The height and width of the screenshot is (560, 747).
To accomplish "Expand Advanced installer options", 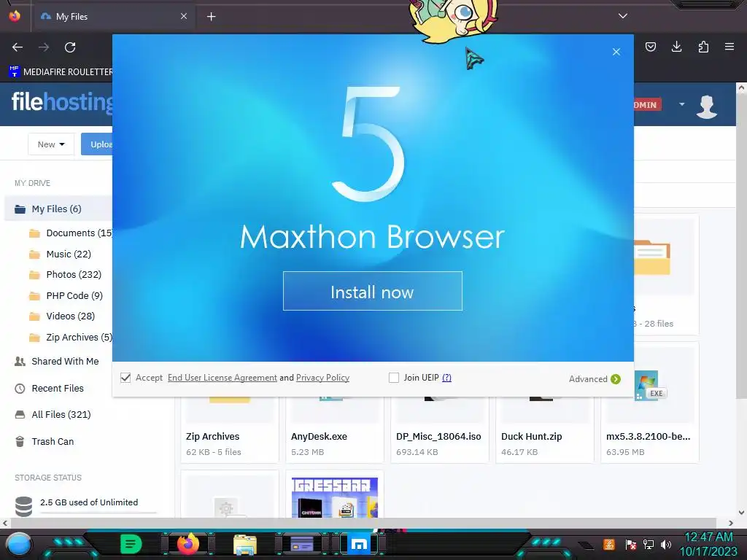I will [595, 379].
